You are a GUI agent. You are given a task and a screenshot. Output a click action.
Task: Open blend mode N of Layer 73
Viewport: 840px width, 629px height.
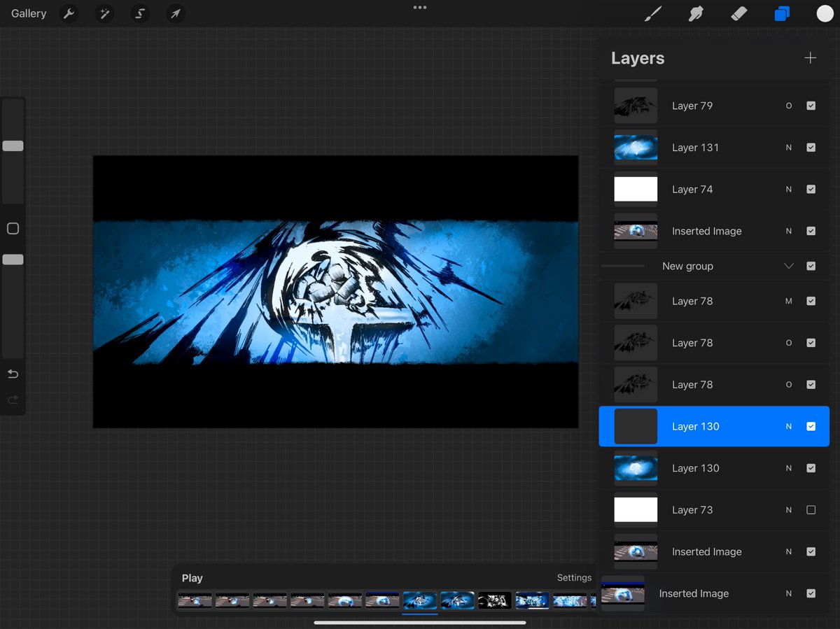pos(789,510)
